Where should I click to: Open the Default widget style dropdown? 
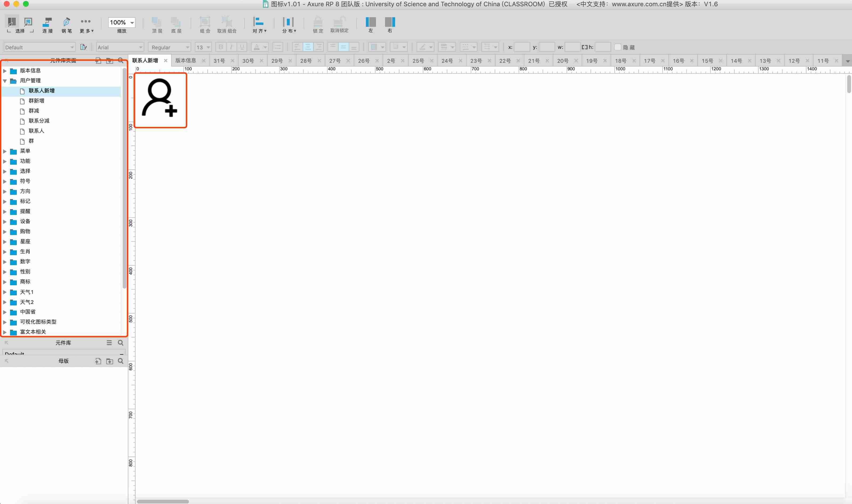(x=39, y=47)
